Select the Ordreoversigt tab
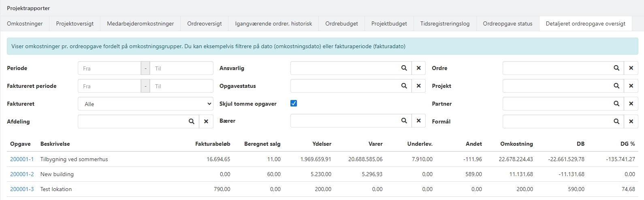Image resolution: width=644 pixels, height=200 pixels. (x=205, y=23)
